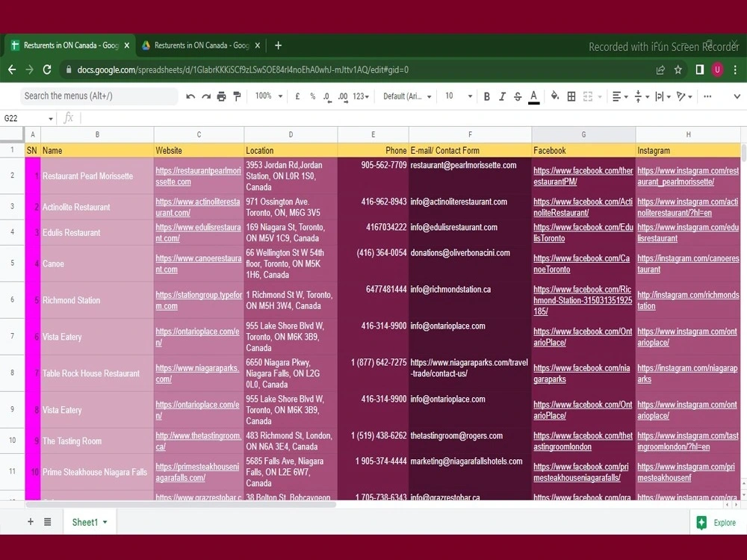Open number format 123 dropdown
This screenshot has height=560, width=747.
coord(361,96)
